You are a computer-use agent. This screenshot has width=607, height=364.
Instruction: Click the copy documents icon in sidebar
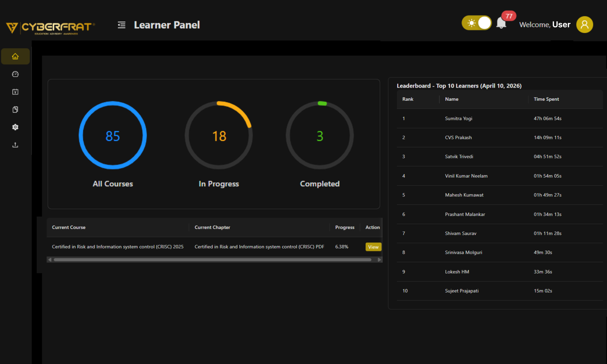tap(15, 110)
